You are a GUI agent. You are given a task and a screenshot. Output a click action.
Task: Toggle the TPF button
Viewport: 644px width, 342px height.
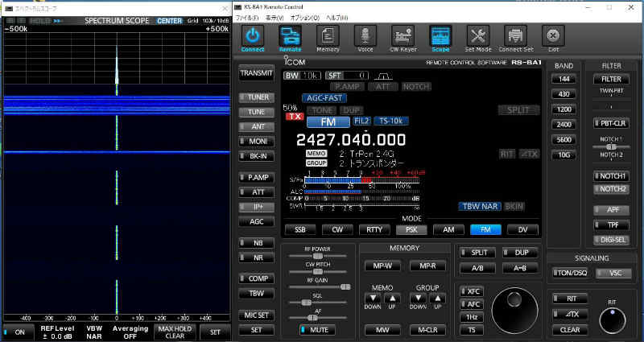pyautogui.click(x=611, y=225)
